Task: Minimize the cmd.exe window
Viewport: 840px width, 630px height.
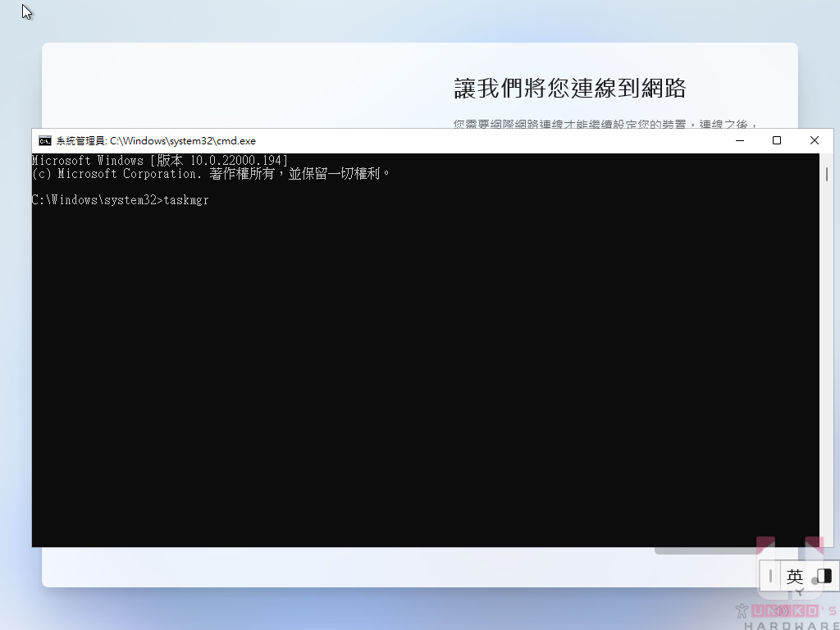Action: pyautogui.click(x=740, y=140)
